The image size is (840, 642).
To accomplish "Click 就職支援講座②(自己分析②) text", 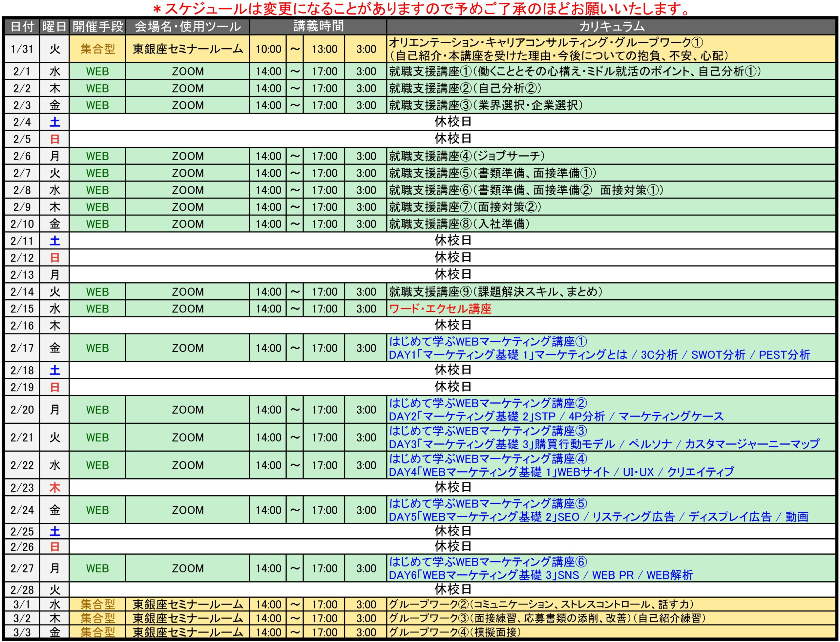I will pyautogui.click(x=465, y=88).
